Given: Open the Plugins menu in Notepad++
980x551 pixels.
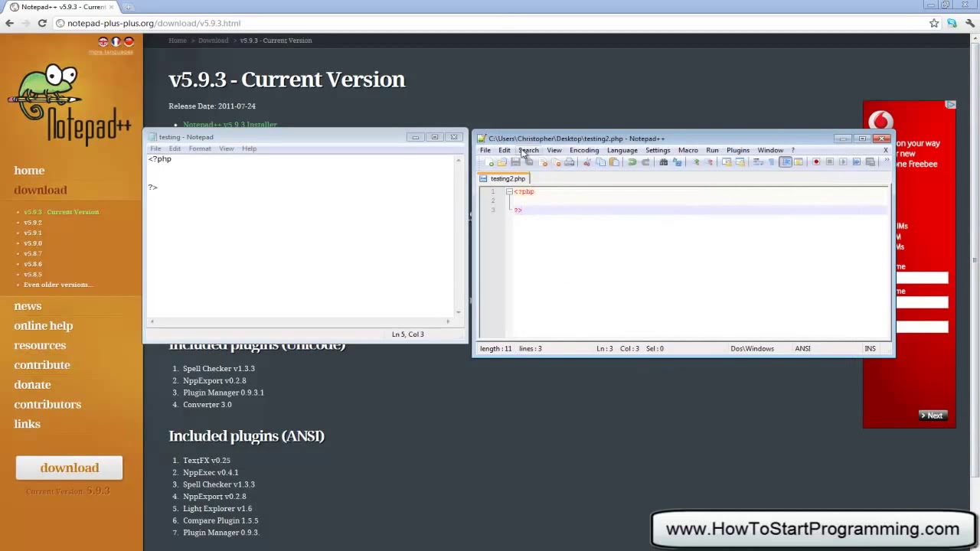Looking at the screenshot, I should (738, 150).
